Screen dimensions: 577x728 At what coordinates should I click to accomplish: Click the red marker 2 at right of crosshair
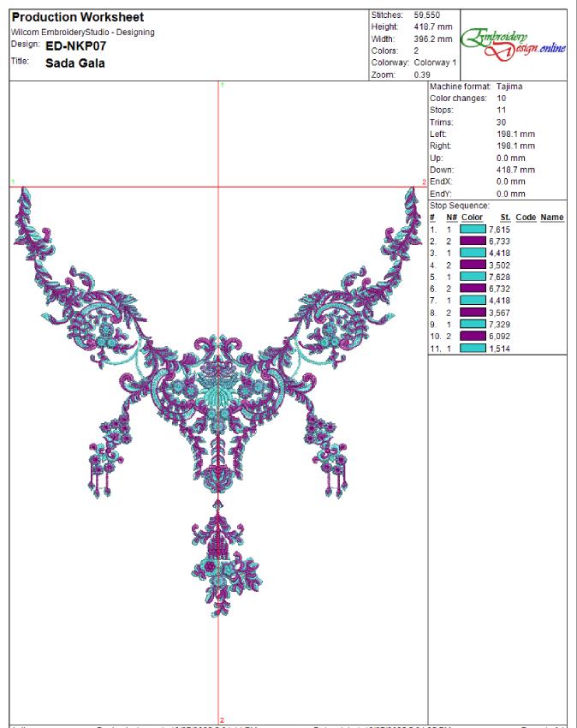(423, 182)
